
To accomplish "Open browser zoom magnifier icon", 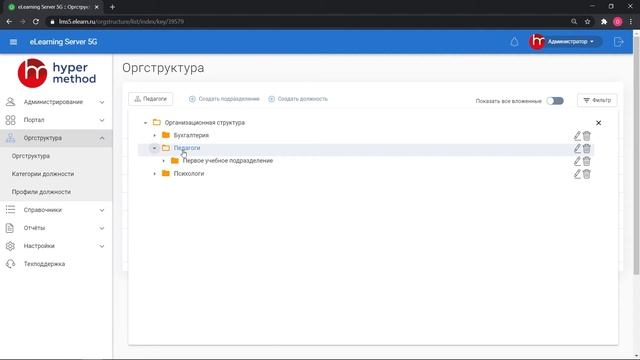I will point(574,21).
